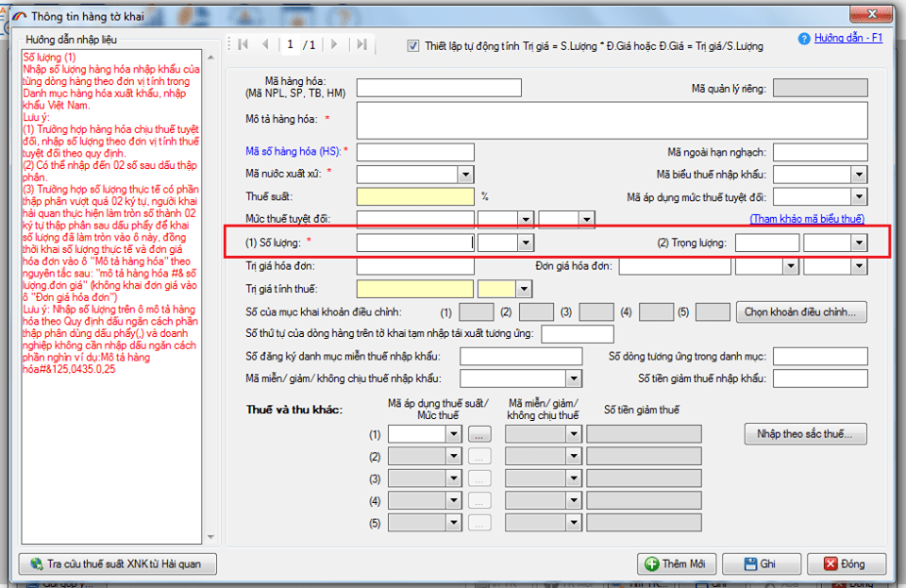Open the Mã áp dụng mức thuế tuyệt đối dropdown

click(858, 197)
